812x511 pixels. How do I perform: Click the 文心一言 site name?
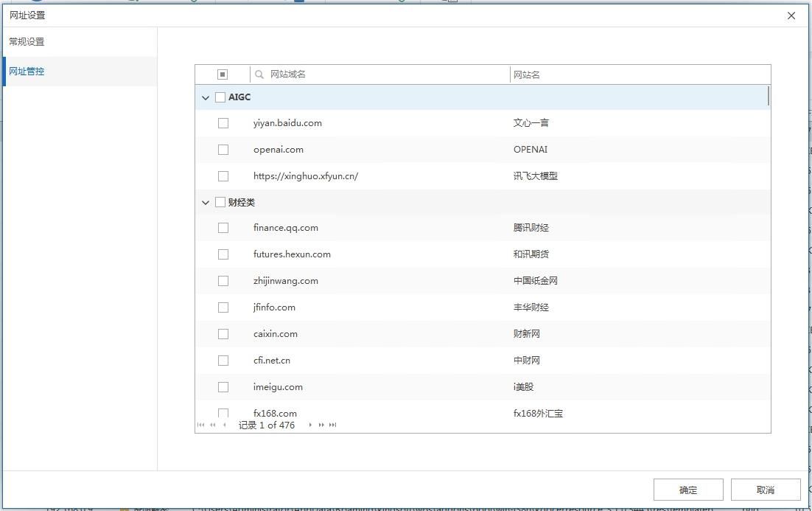click(531, 123)
